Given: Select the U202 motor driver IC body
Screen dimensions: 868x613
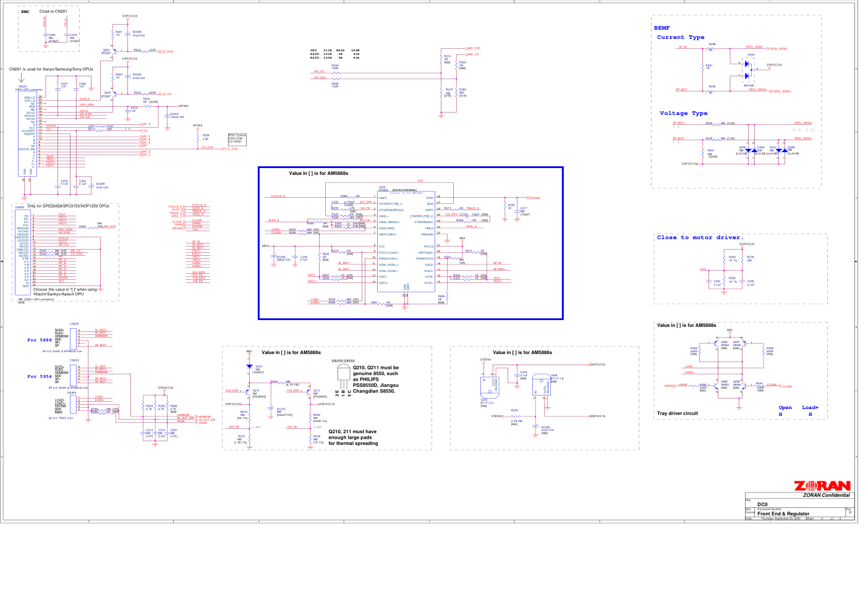Looking at the screenshot, I should pos(406,242).
